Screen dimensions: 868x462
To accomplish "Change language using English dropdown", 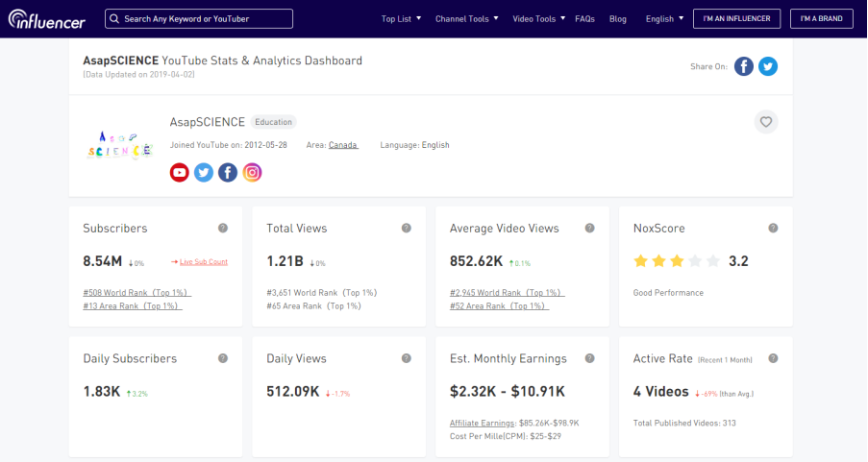I will [x=664, y=19].
